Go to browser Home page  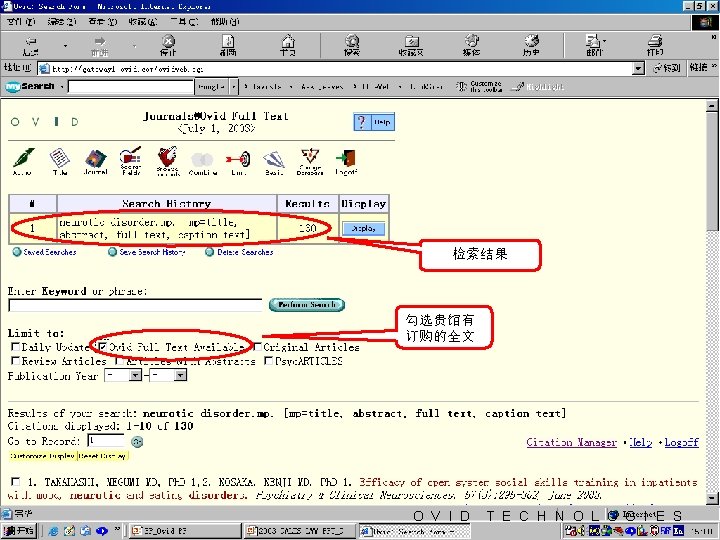(x=288, y=45)
